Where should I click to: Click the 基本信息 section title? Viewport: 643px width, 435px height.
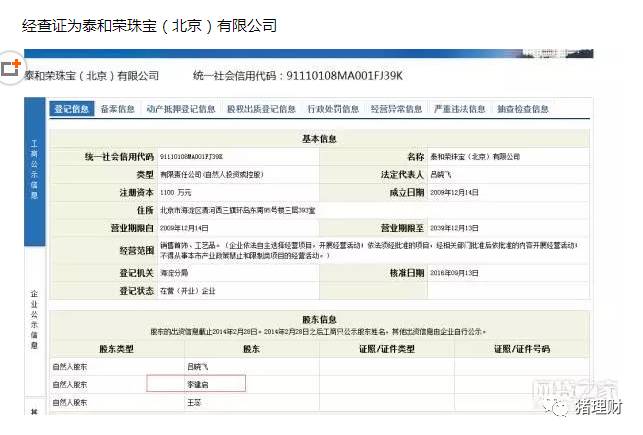[319, 139]
